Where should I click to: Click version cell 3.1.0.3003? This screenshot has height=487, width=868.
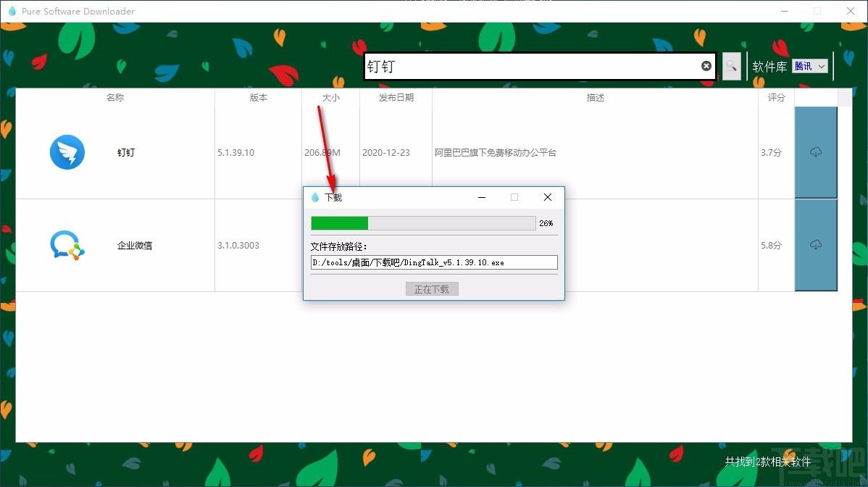pos(238,245)
